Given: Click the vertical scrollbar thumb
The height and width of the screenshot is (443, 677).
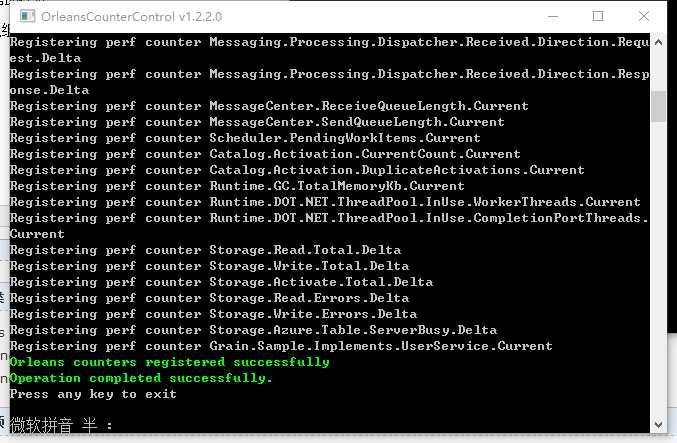Looking at the screenshot, I should click(658, 105).
